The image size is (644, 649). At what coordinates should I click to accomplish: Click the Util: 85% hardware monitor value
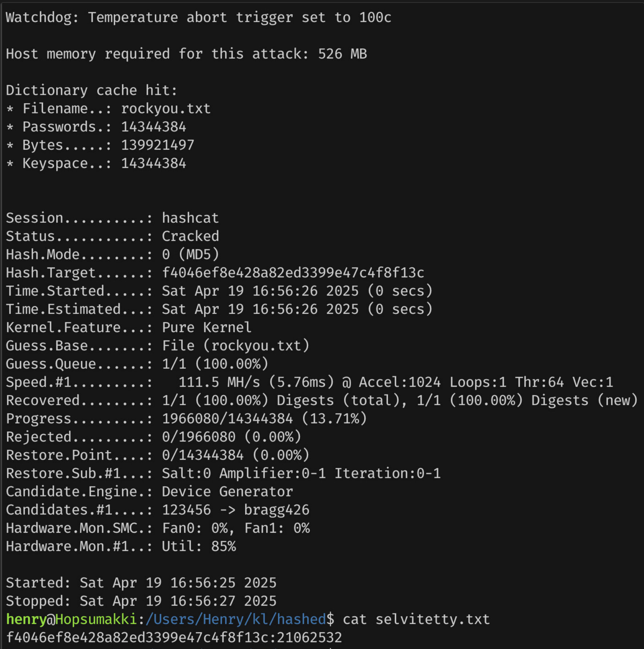199,546
